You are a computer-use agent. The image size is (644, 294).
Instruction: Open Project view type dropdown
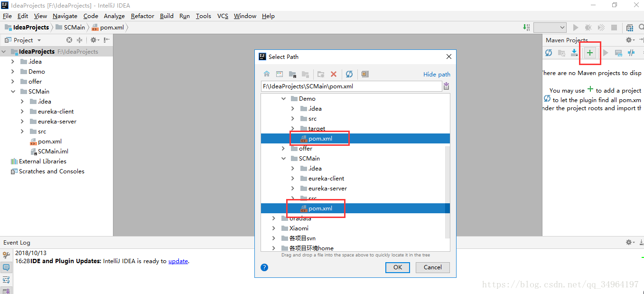[x=39, y=40]
